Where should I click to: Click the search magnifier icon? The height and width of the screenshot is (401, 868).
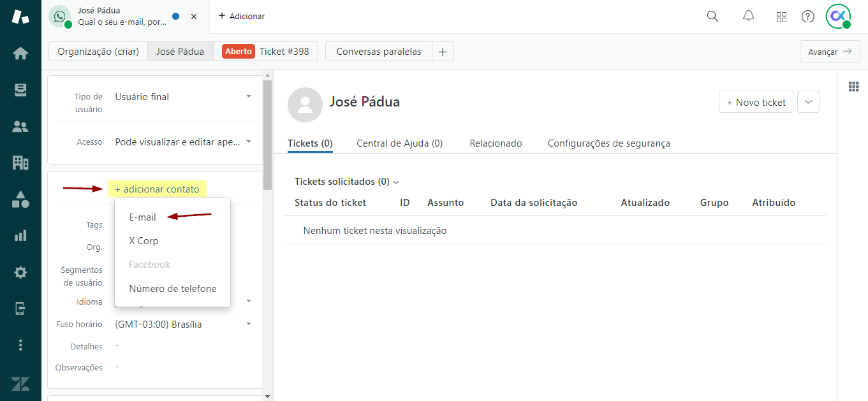713,17
